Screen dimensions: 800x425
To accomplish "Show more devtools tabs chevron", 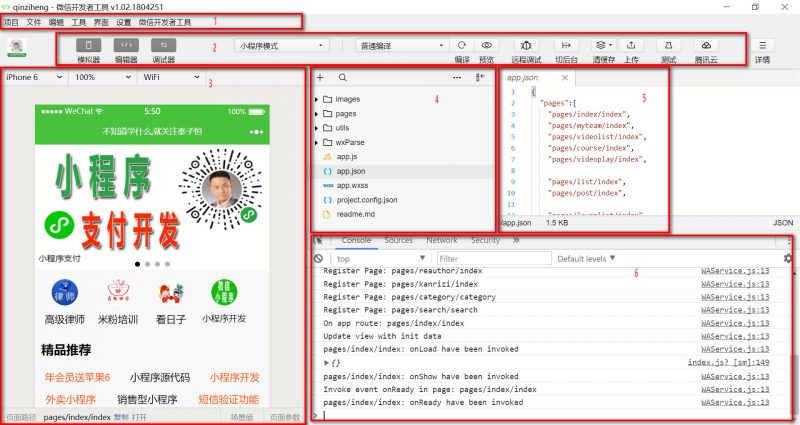I will 516,240.
